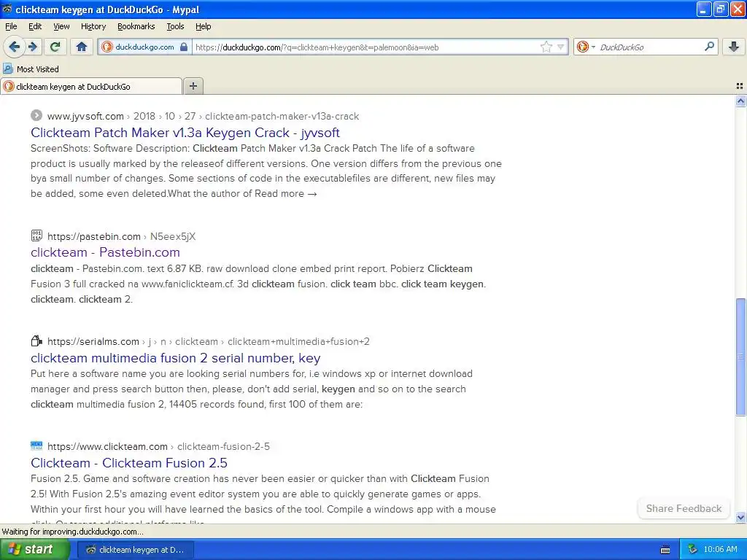Click the 'clickteam-patch-maker-v13a-crack' breadcrumb text

point(282,116)
